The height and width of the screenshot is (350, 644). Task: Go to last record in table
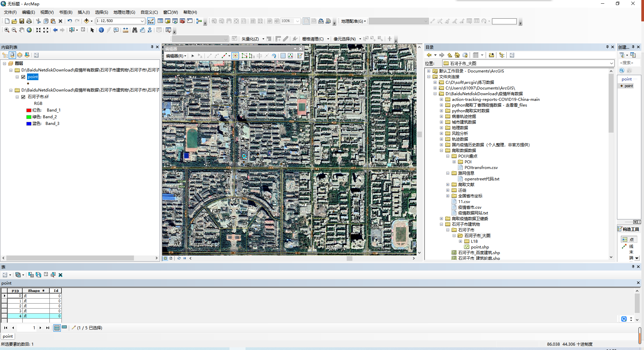pyautogui.click(x=47, y=328)
